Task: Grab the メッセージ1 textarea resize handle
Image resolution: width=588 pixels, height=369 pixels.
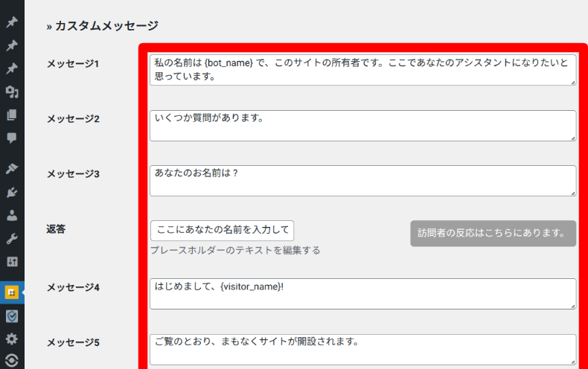Action: pyautogui.click(x=573, y=83)
